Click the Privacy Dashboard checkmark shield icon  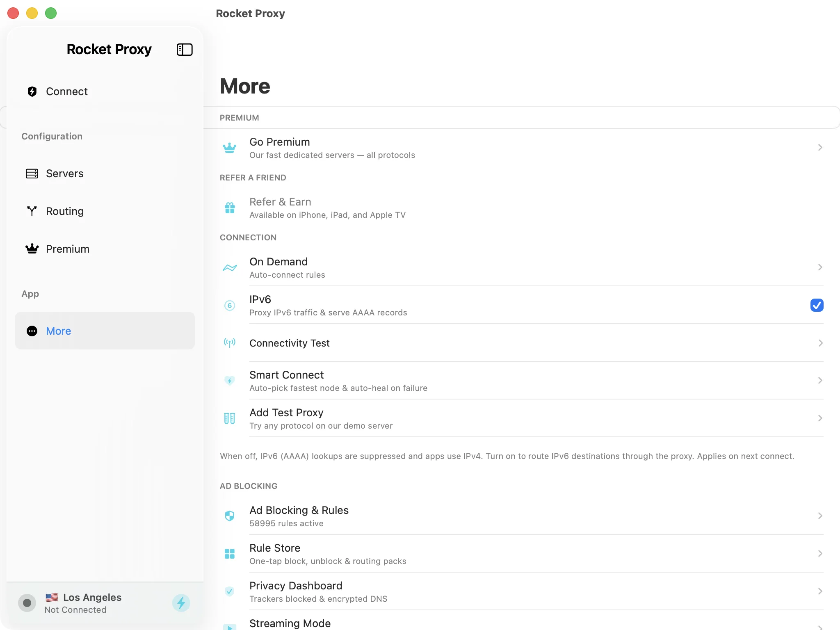click(230, 591)
